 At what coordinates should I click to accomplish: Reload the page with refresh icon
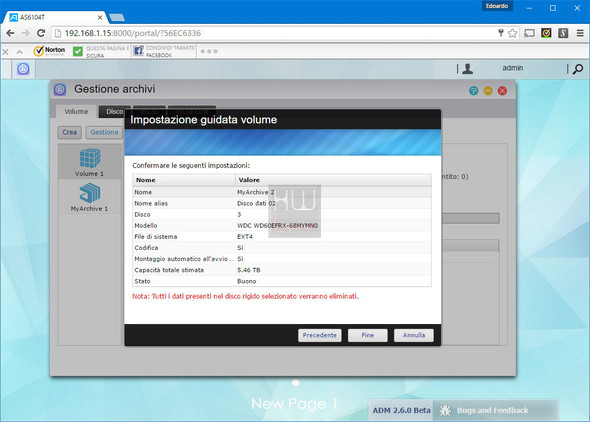point(41,33)
